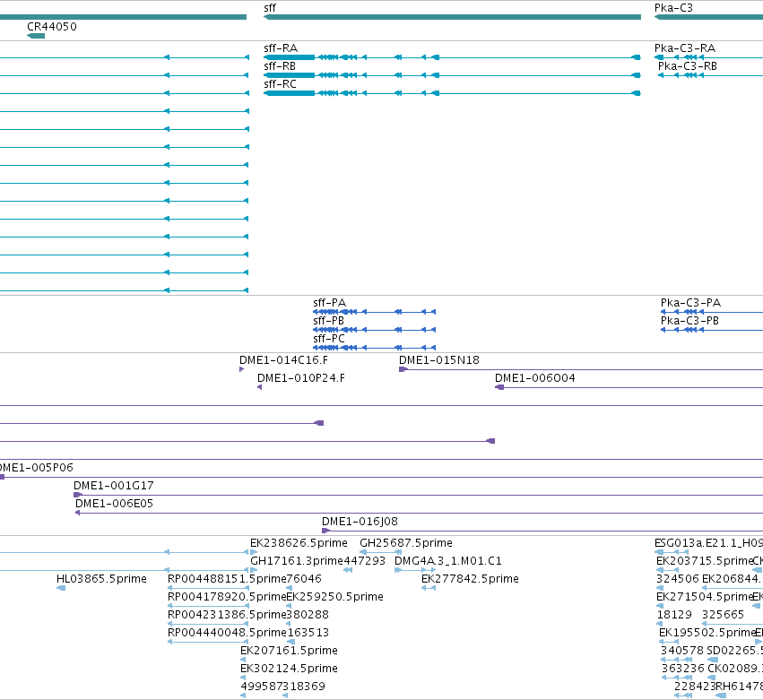Select transcript sff-RB
Viewport: 763px width, 700px height.
click(452, 75)
